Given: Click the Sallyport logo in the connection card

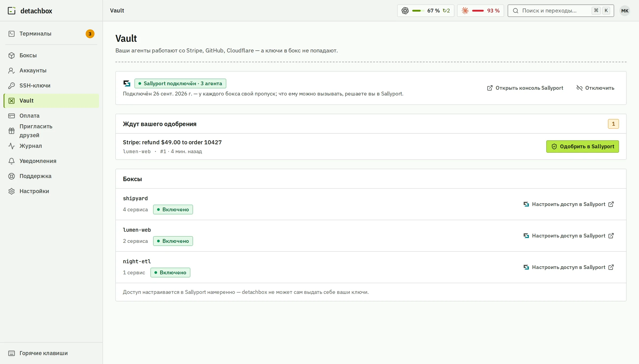Looking at the screenshot, I should [127, 83].
